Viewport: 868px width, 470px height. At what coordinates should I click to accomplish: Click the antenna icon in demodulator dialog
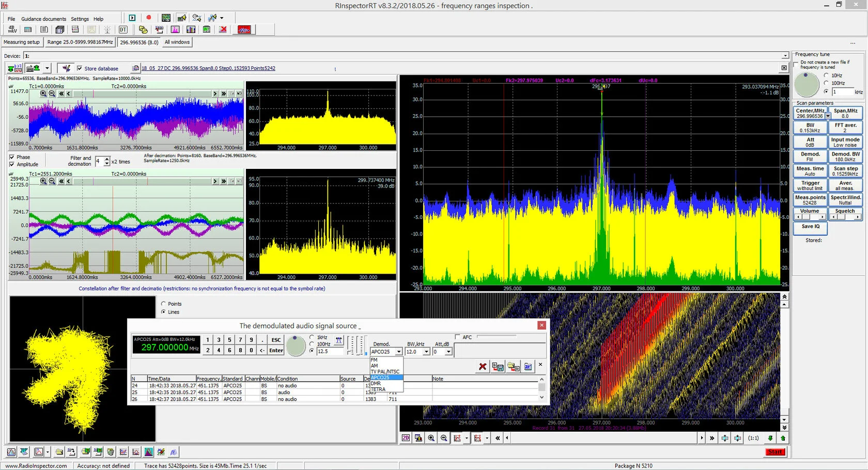339,340
